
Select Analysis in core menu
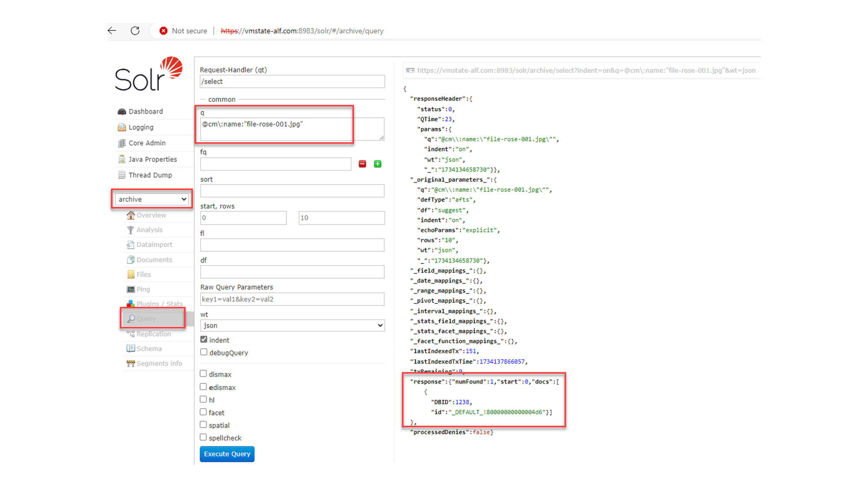(x=149, y=230)
